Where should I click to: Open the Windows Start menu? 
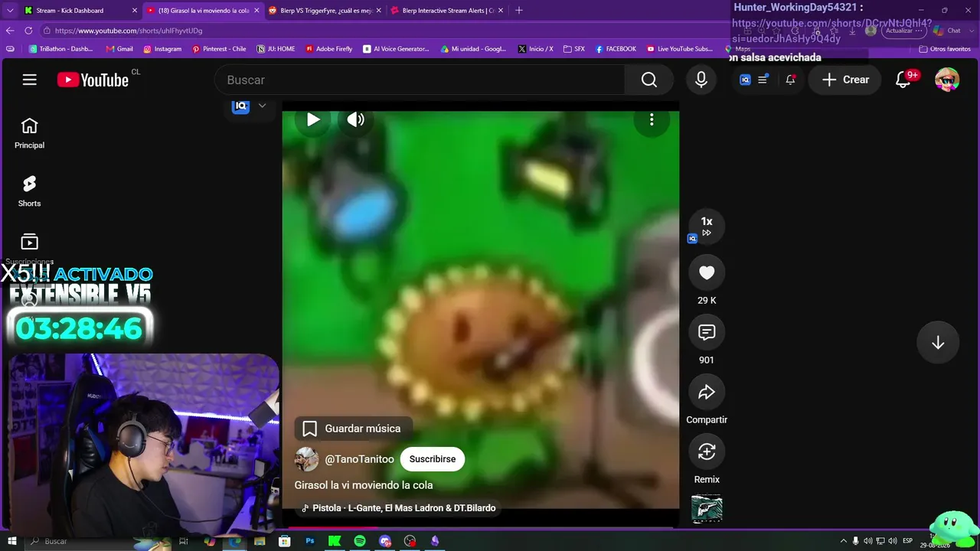12,541
